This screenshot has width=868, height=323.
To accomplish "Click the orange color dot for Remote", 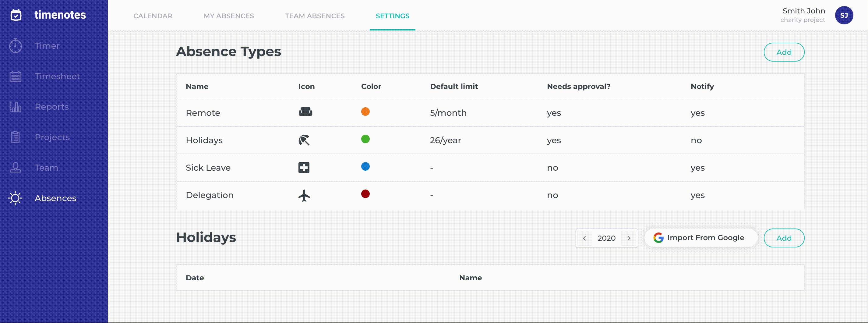I will click(x=365, y=112).
